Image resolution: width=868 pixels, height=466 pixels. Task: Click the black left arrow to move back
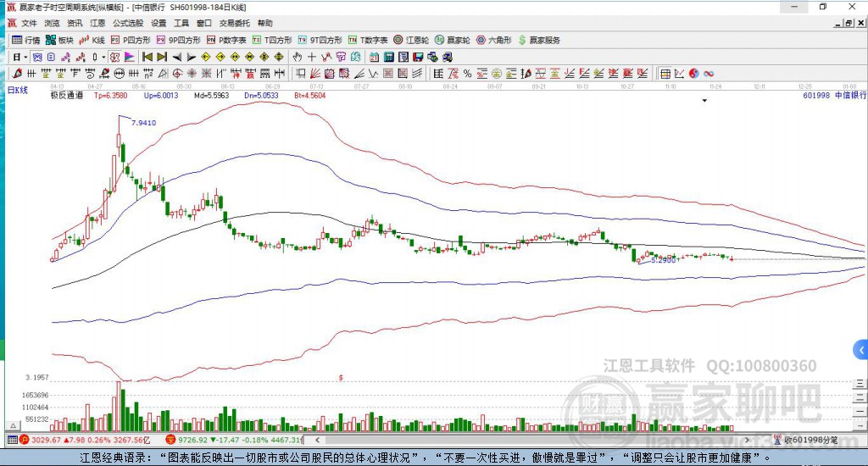(176, 57)
